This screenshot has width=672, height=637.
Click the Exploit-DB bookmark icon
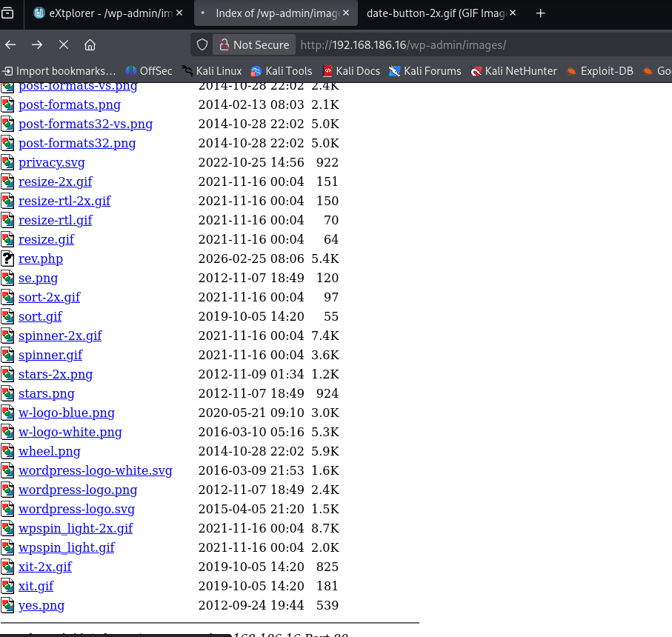[570, 71]
